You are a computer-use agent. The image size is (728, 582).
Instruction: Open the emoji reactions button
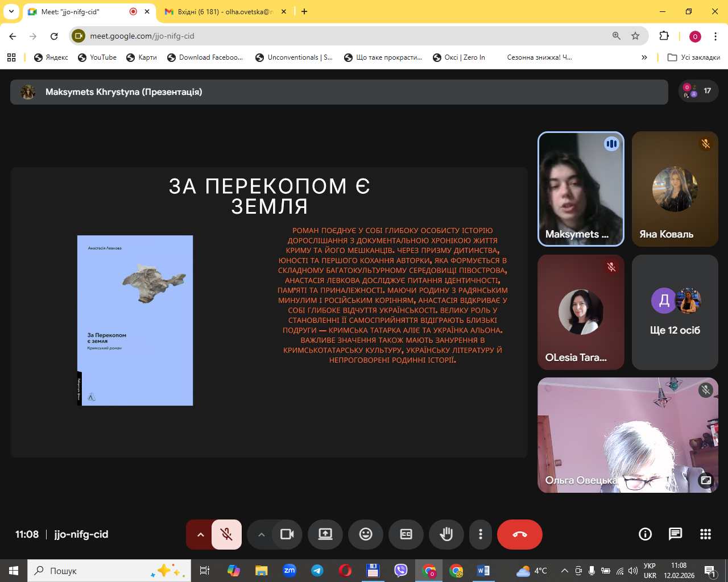366,534
